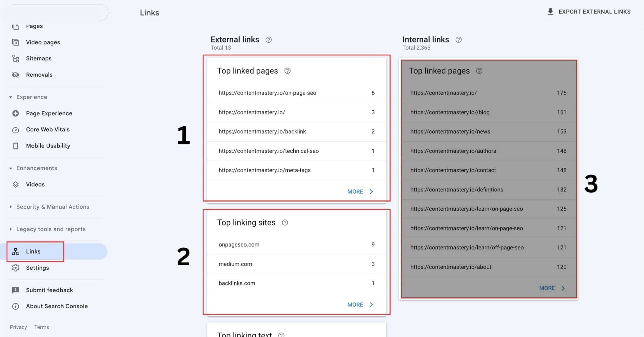Open help icon in internal Top linked pages
The image size is (644, 337).
[x=479, y=71]
